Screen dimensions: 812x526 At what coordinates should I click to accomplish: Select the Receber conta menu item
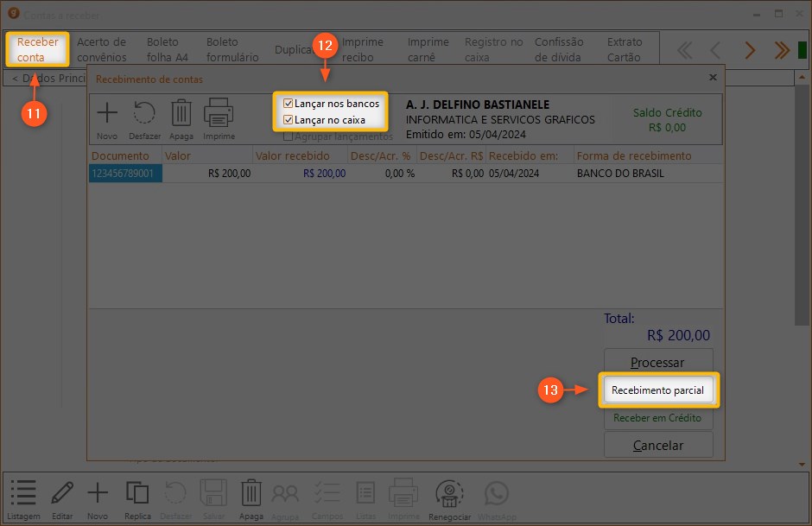[x=38, y=50]
